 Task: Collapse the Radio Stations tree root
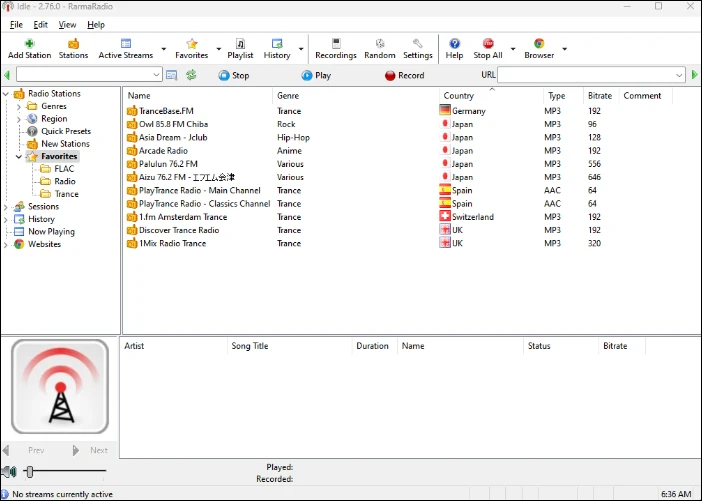pos(6,94)
